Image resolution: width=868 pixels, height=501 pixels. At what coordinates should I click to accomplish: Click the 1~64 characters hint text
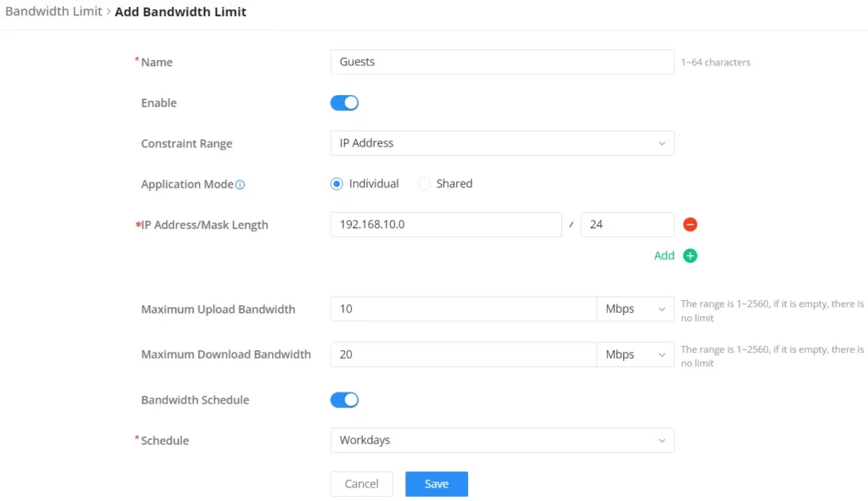click(x=715, y=63)
